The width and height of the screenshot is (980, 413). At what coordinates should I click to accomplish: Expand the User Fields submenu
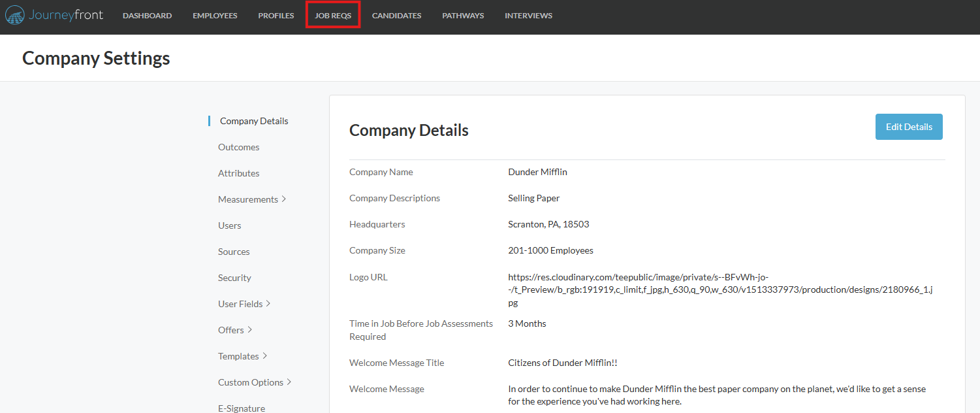click(244, 304)
